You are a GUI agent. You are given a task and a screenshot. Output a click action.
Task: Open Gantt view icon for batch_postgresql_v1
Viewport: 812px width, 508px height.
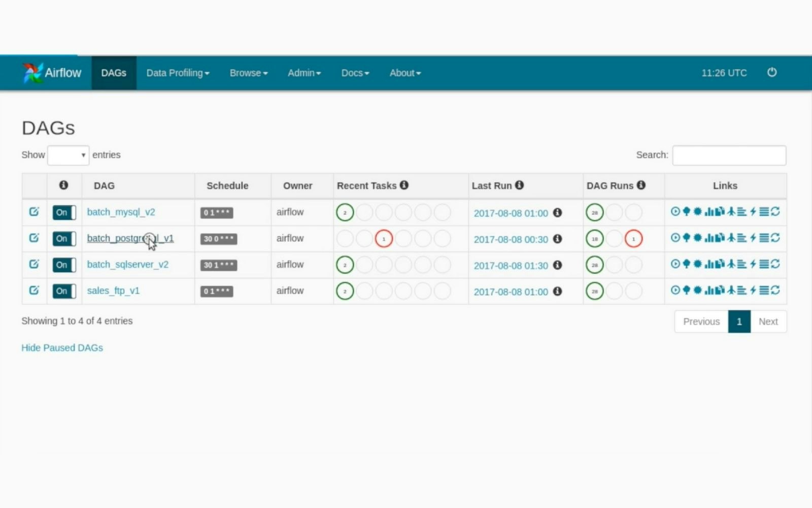click(742, 238)
